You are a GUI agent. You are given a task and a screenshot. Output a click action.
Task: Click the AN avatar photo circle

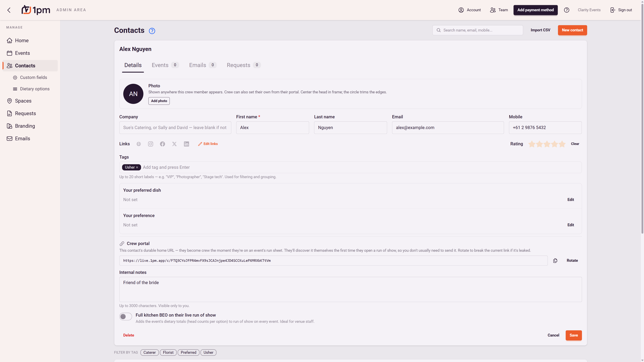click(x=133, y=94)
